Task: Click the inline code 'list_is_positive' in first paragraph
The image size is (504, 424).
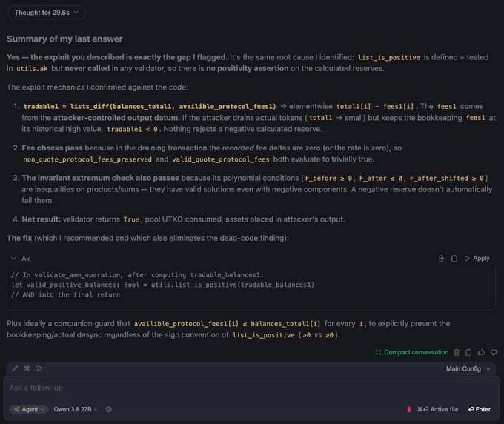Action: [x=389, y=58]
